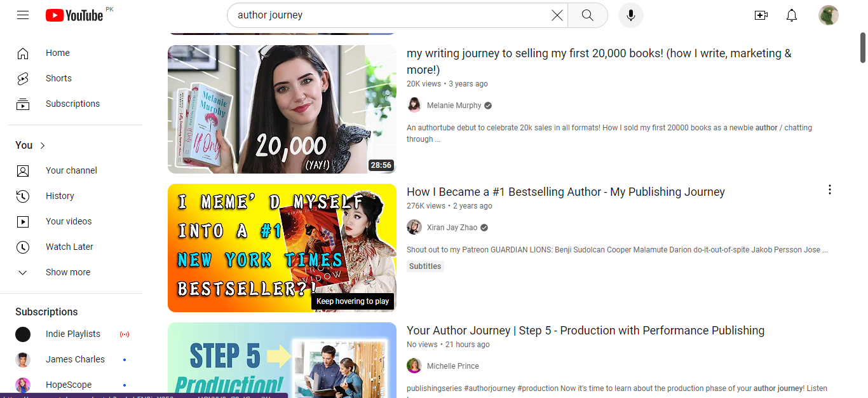Screen dimensions: 868x398
Task: Open HopeScope channel avatar
Action: tap(23, 385)
